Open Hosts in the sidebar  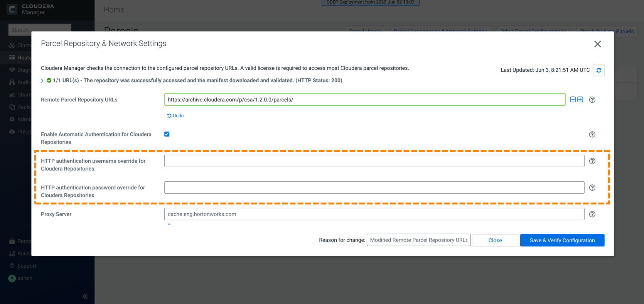20,57
